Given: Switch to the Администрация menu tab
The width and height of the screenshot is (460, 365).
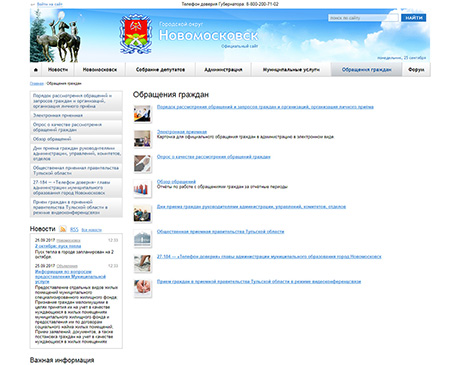Looking at the screenshot, I should click(x=223, y=70).
